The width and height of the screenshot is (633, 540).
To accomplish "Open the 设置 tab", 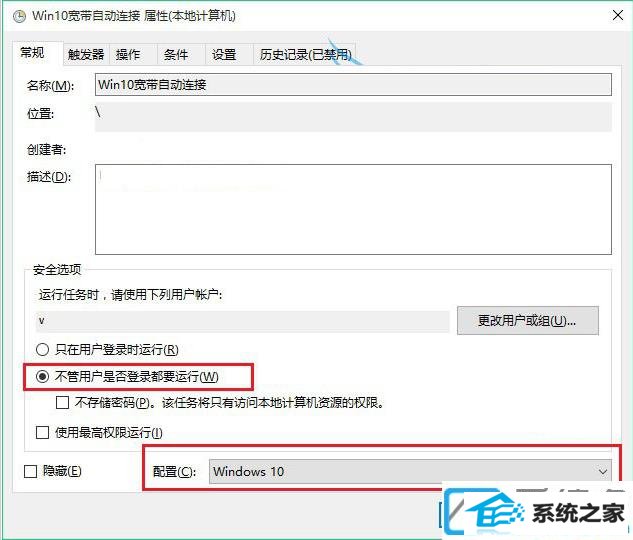I will point(224,54).
